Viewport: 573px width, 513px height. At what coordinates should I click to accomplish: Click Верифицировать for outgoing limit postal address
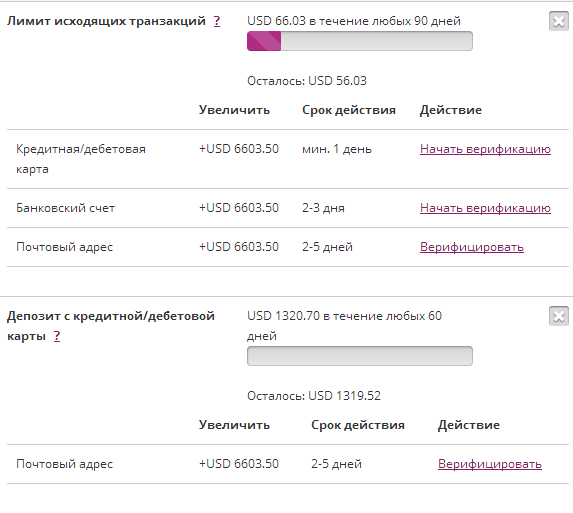point(472,247)
